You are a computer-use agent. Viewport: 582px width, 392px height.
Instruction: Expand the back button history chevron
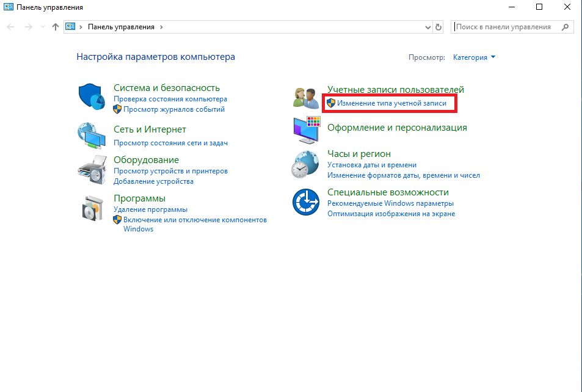[42, 26]
